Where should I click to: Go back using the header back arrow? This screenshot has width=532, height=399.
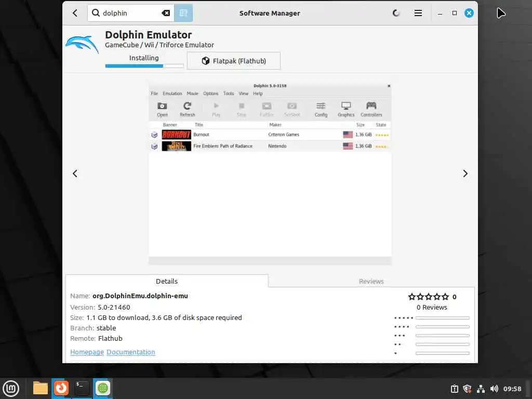coord(75,13)
